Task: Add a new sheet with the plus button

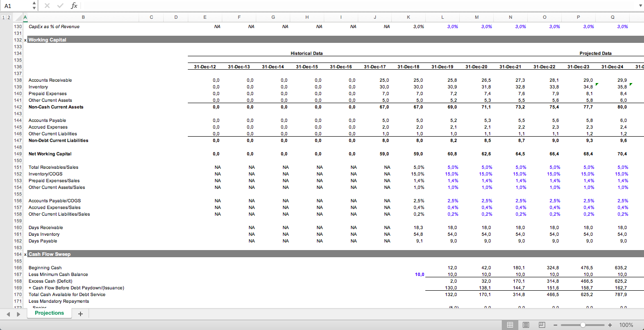Action: (80, 313)
